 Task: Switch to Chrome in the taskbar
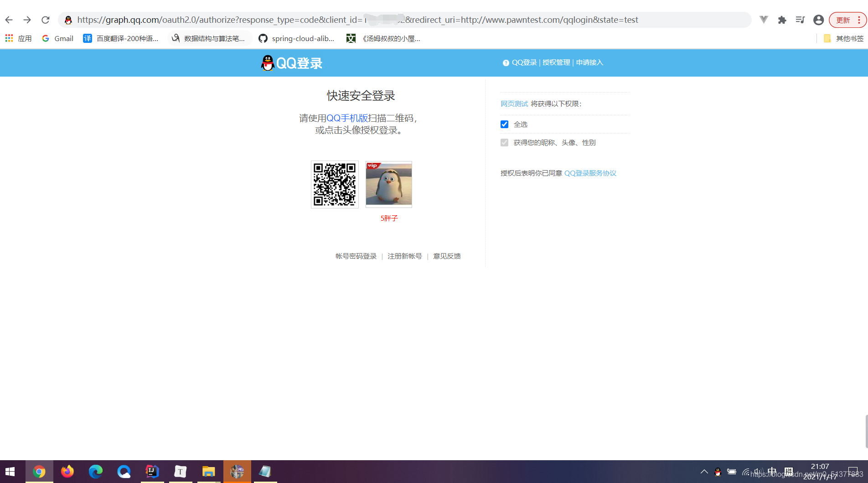click(39, 472)
